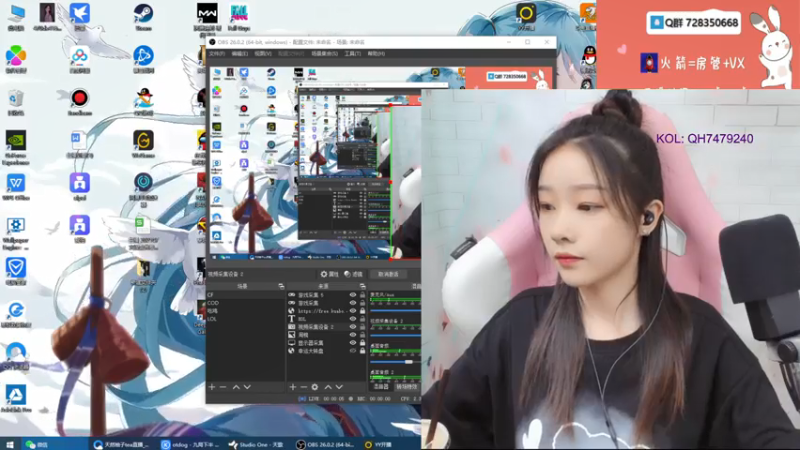Click the Properties button in source toolbar
800x450 pixels.
(x=330, y=274)
